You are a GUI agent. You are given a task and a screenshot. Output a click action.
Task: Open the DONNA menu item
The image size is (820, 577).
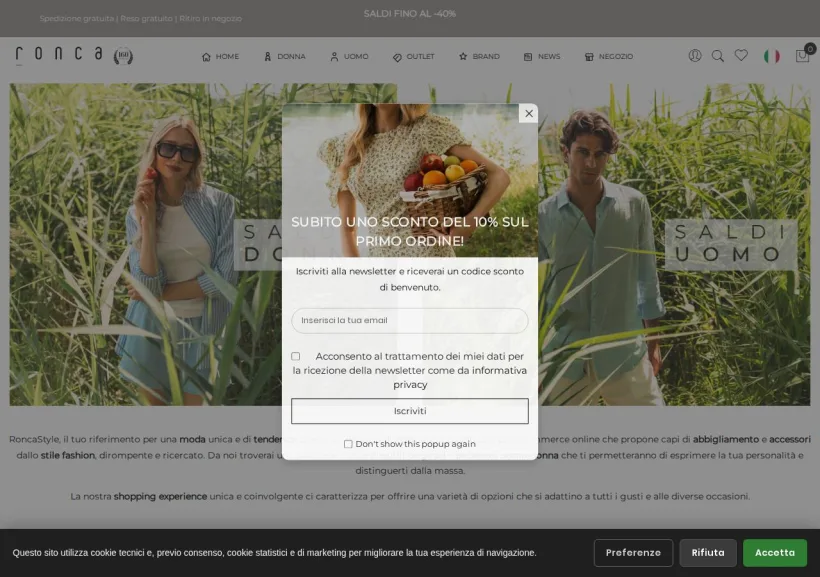click(284, 56)
